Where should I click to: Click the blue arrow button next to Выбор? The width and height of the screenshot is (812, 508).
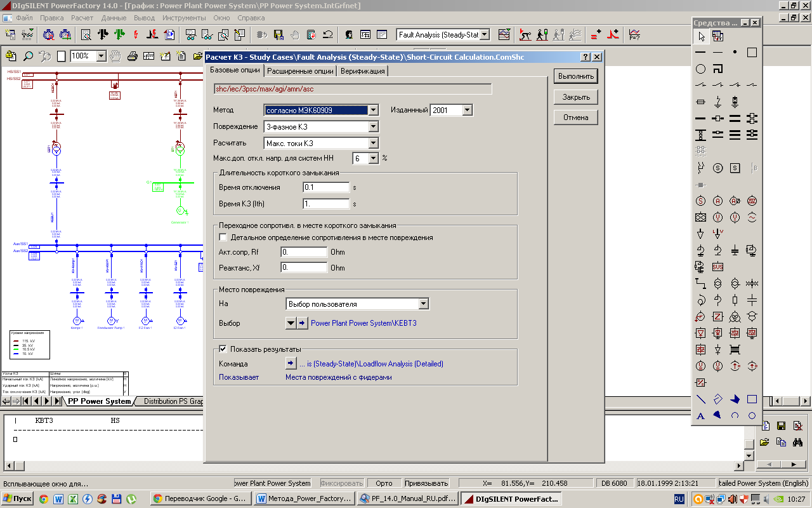[x=303, y=323]
